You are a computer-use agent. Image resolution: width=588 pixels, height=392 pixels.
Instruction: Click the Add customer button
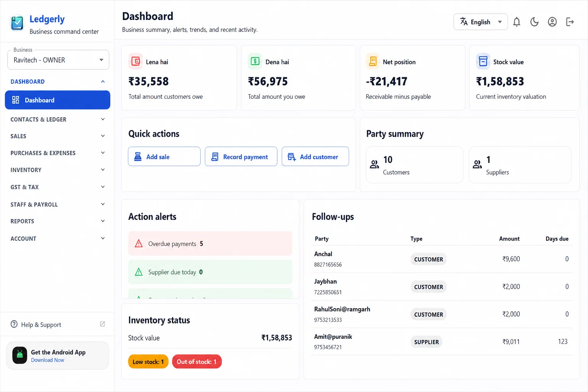315,157
